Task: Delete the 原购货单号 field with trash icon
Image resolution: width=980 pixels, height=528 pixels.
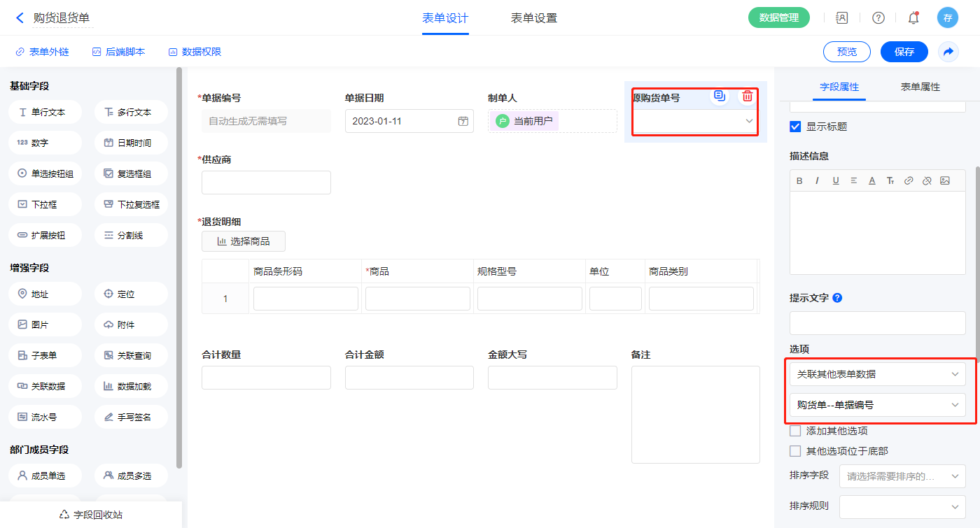Action: (748, 97)
